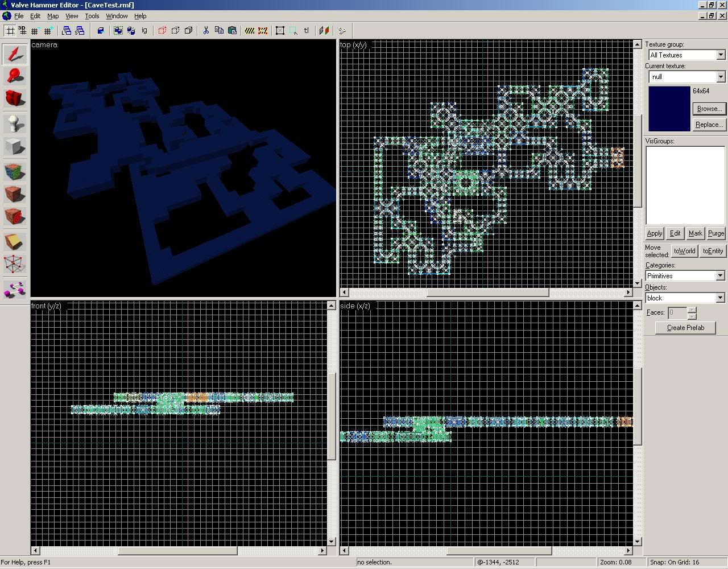Open the Help menu

pos(140,16)
